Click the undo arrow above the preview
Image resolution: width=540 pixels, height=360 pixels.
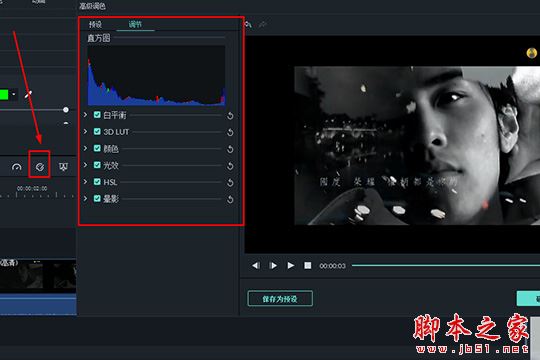[248, 24]
